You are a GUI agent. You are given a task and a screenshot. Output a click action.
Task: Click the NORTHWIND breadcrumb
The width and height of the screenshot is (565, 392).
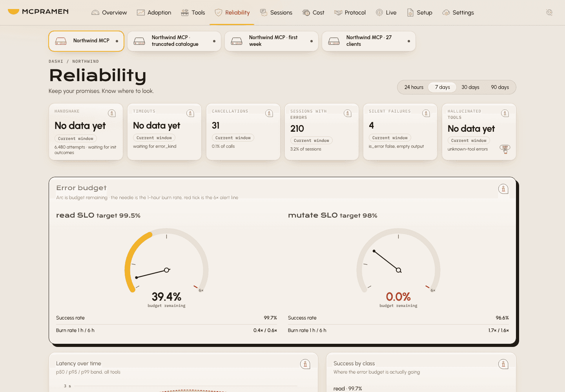pyautogui.click(x=86, y=62)
